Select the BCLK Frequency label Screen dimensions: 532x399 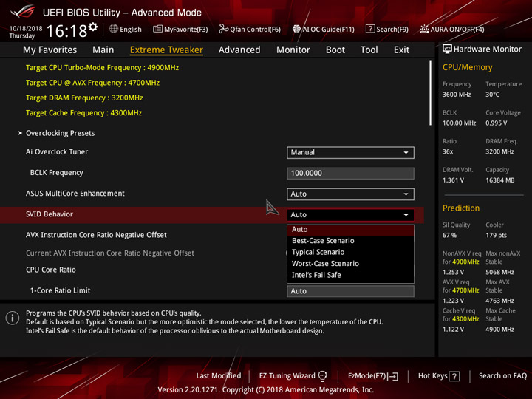tap(56, 172)
